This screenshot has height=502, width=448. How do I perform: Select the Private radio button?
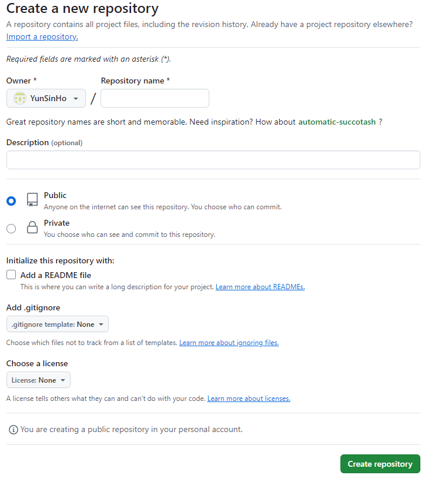(11, 229)
